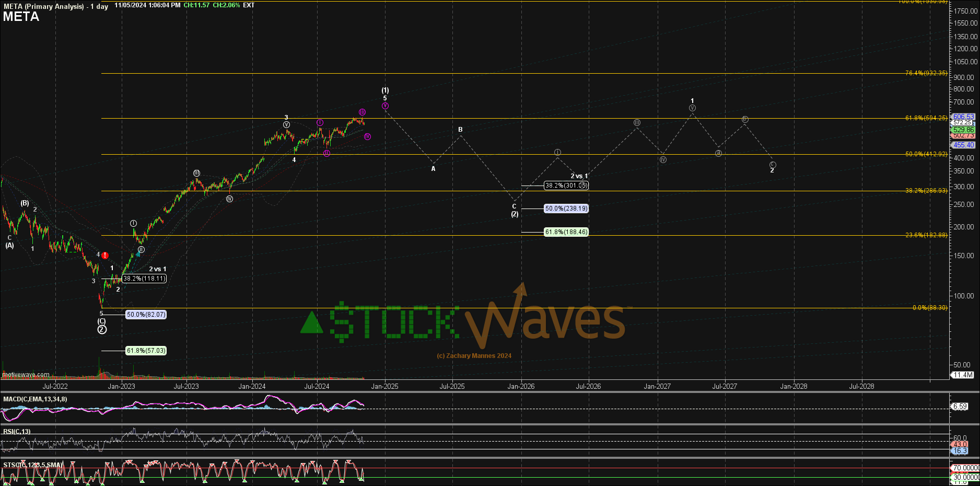Select the circled 2 wave label
The width and height of the screenshot is (980, 486).
(x=102, y=330)
